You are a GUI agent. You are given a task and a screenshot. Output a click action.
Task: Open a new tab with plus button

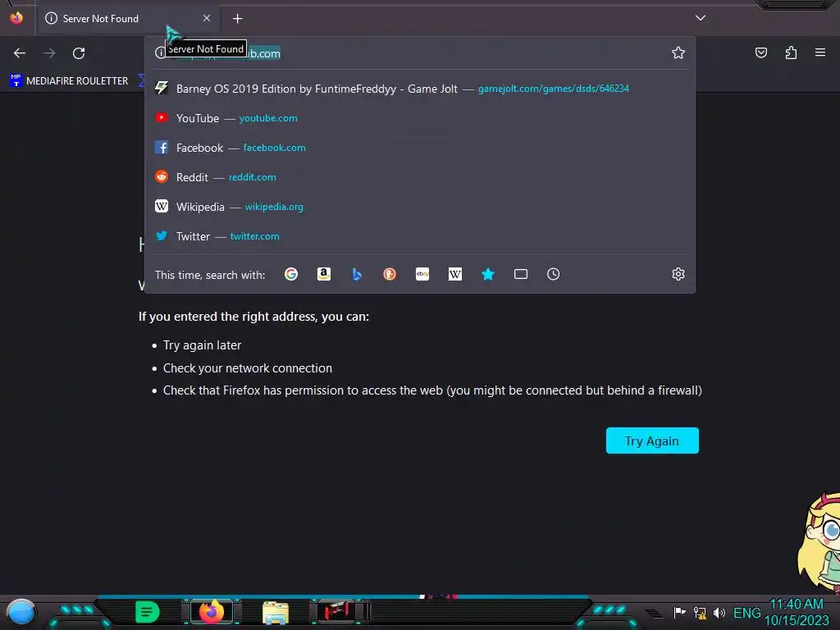click(x=237, y=19)
